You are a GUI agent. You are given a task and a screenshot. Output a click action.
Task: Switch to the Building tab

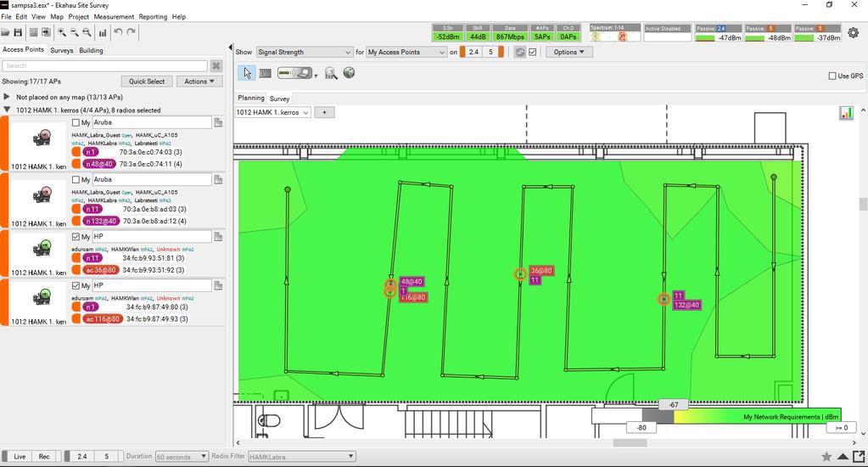[x=91, y=50]
